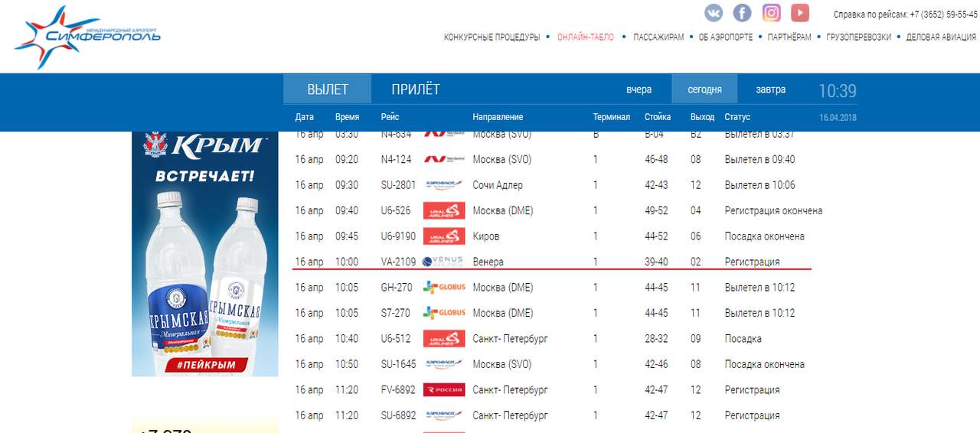The image size is (980, 433).
Task: Click Ural Airlines logo for U6-512
Action: [444, 338]
